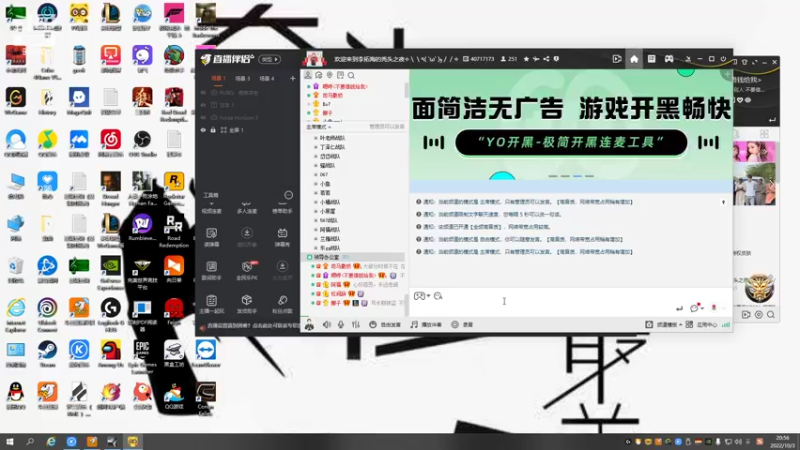Screen dimensions: 800x450
Task: Toggle the microphone in the YY bottom bar
Action: point(341,324)
